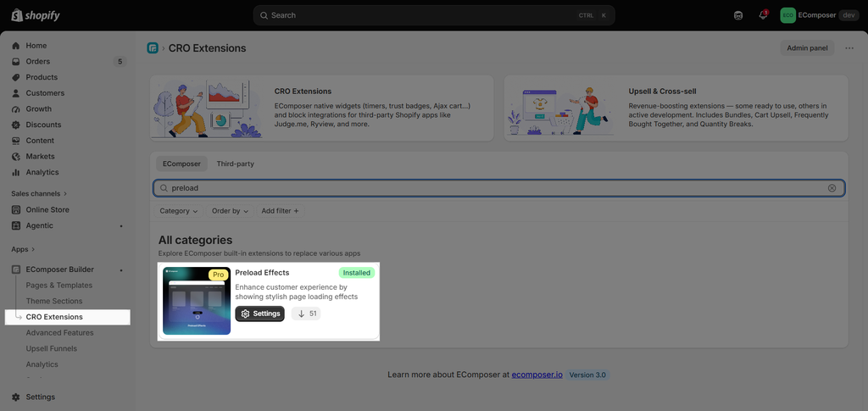The height and width of the screenshot is (411, 868).
Task: Click the EComposer Builder app icon
Action: (x=16, y=269)
